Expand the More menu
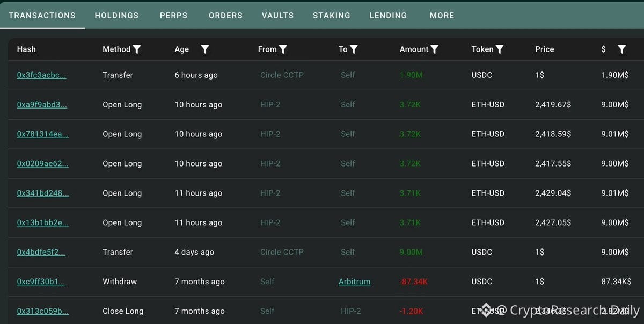 coord(442,16)
